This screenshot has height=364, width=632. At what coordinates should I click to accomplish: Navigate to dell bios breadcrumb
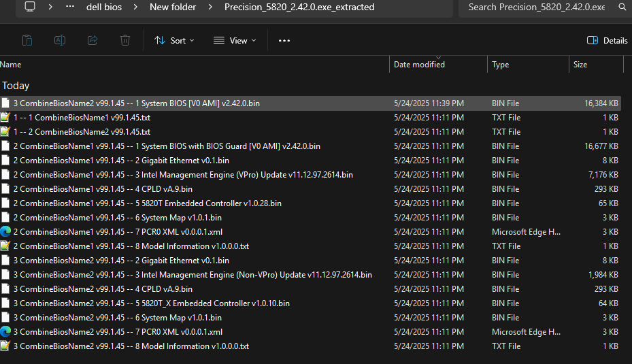coord(104,7)
